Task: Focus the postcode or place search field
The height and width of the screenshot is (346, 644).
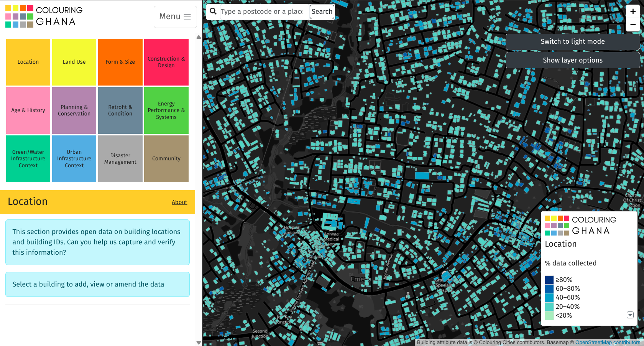Action: pos(264,12)
